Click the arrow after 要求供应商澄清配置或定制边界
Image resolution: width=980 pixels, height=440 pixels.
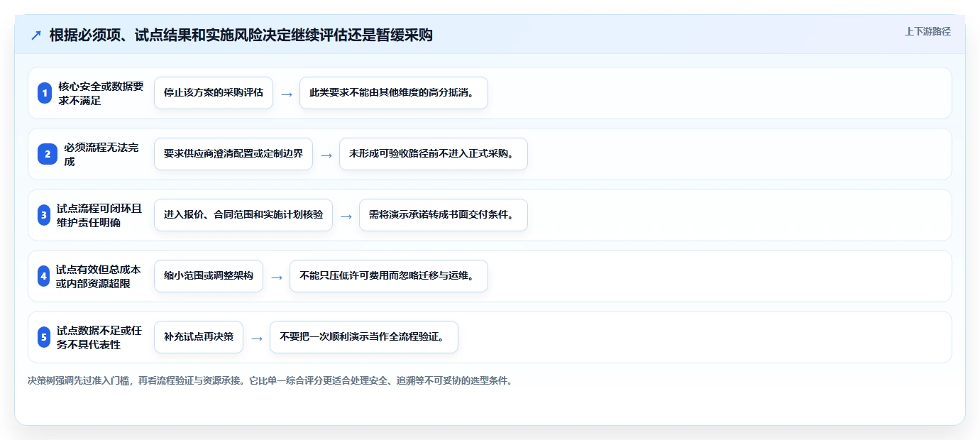pos(326,155)
